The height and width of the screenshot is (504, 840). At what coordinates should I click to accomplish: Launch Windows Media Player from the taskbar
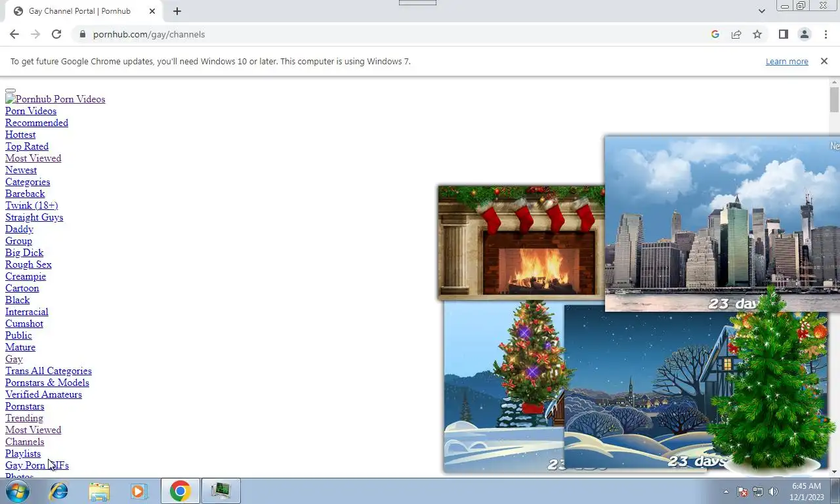pyautogui.click(x=138, y=491)
